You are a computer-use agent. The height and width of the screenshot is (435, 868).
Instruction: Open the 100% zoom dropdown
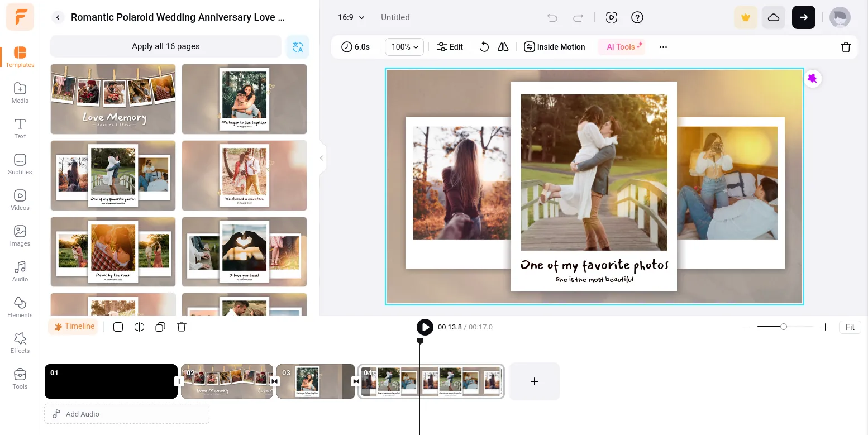coord(404,47)
